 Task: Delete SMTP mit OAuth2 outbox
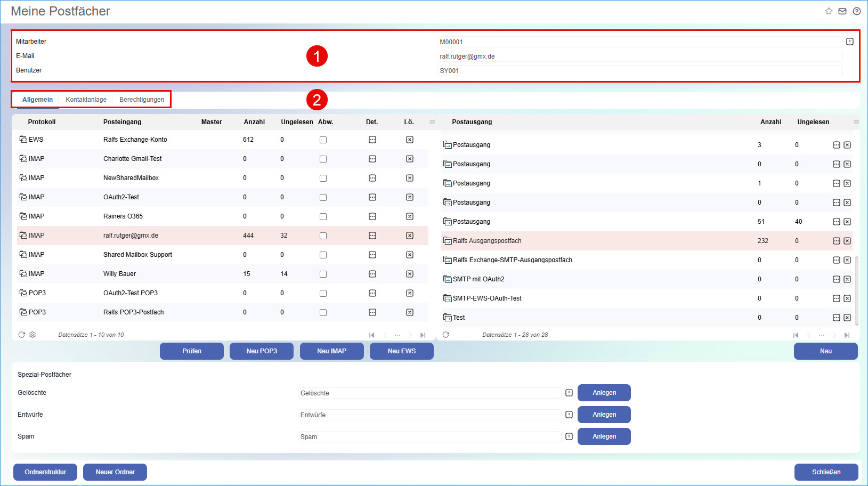coord(847,279)
